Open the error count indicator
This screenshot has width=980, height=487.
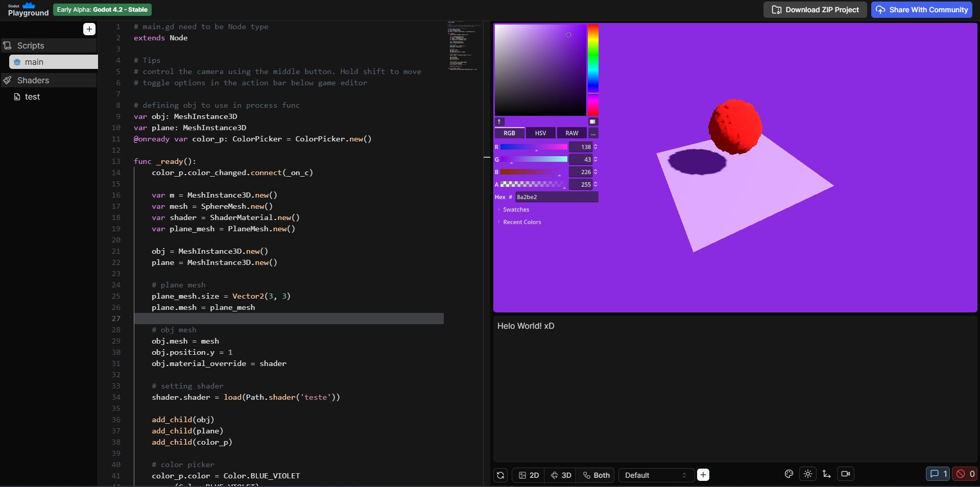coord(965,474)
